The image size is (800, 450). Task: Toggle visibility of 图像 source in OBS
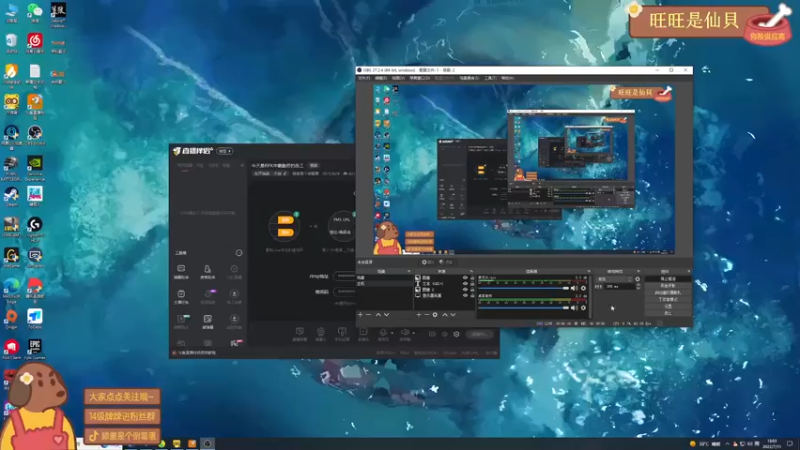coord(465,278)
